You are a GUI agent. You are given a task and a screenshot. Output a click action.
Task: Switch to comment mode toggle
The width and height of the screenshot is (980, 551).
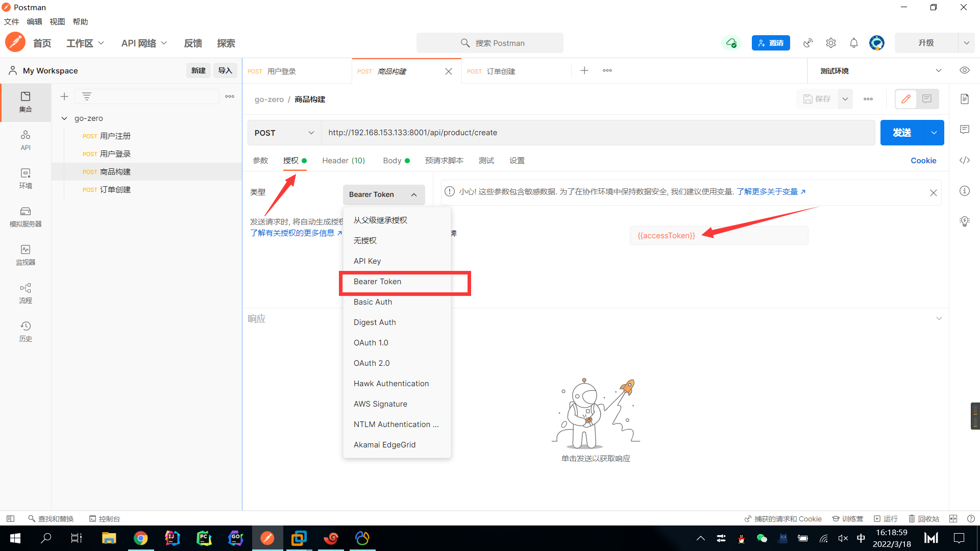click(927, 99)
